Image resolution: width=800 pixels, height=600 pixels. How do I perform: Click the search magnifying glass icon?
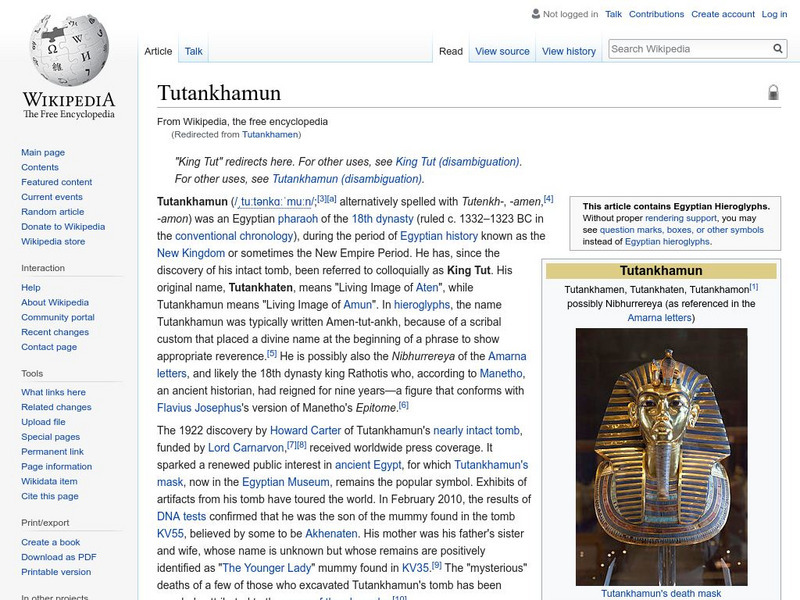[778, 47]
